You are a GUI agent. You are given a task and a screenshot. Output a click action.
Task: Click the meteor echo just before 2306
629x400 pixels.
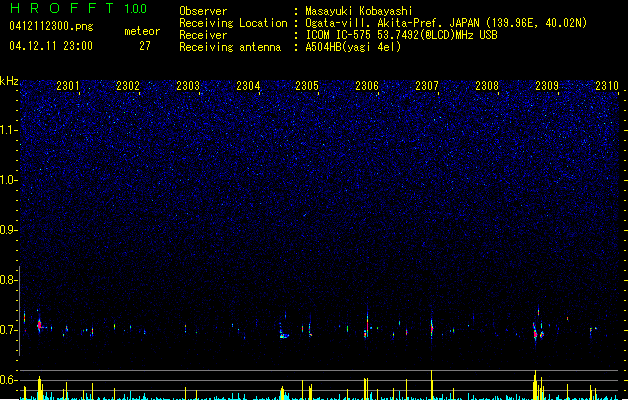367,324
